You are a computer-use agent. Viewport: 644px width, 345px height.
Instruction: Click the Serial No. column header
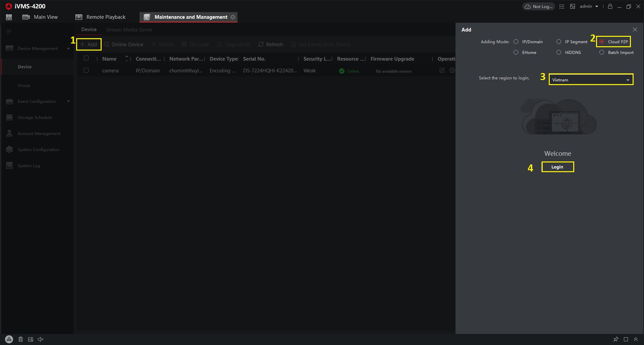click(x=254, y=59)
